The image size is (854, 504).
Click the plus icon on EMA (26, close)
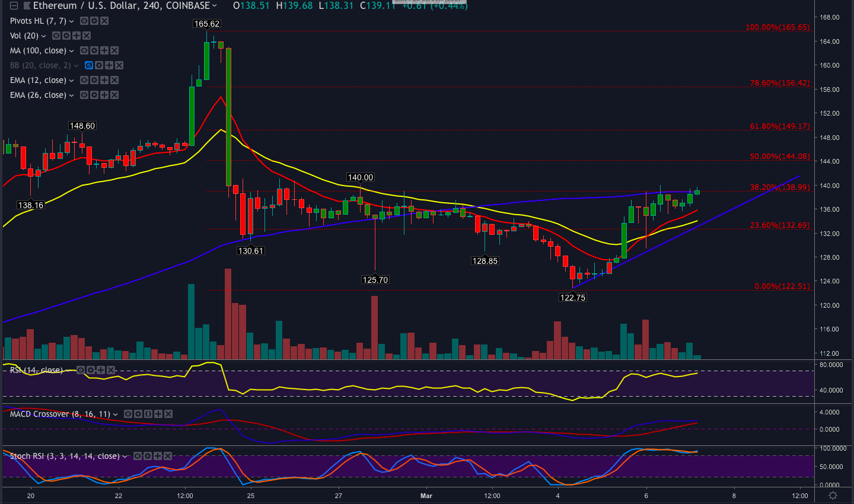pyautogui.click(x=104, y=94)
